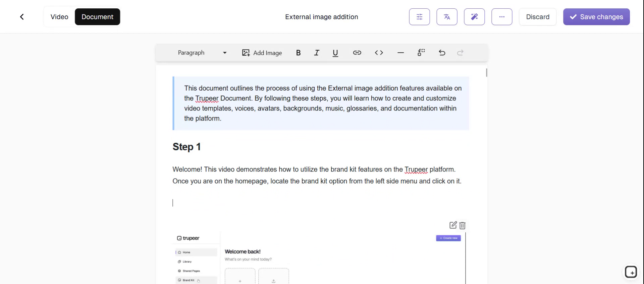Image resolution: width=644 pixels, height=284 pixels.
Task: Toggle underline formatting
Action: click(x=335, y=53)
